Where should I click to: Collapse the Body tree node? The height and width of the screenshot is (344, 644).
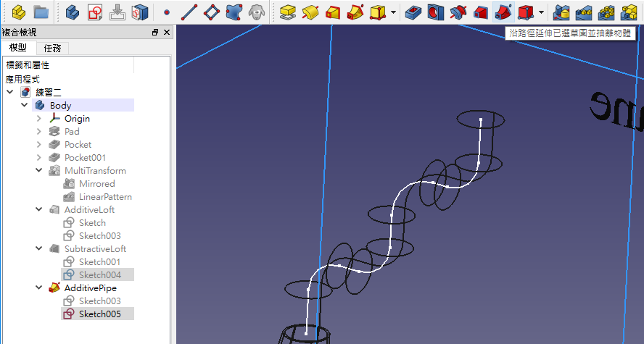pyautogui.click(x=25, y=106)
